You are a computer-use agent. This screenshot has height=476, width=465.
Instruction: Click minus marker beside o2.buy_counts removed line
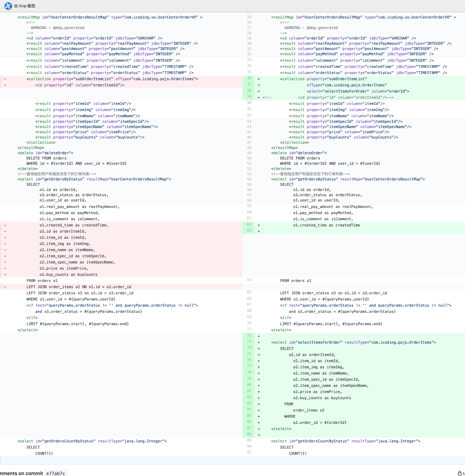click(5, 274)
